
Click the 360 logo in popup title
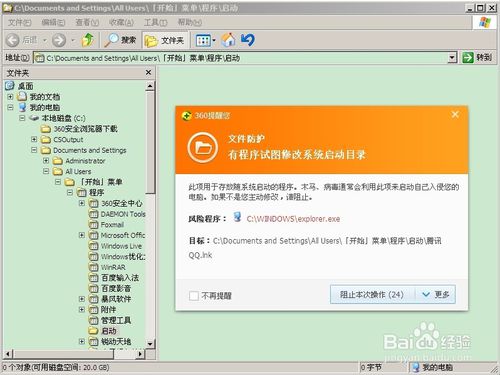click(186, 116)
